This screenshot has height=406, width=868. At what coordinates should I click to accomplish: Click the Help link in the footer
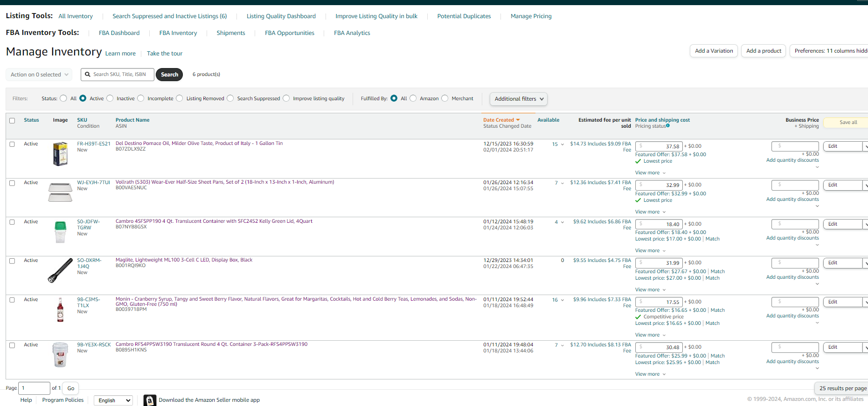pos(26,400)
